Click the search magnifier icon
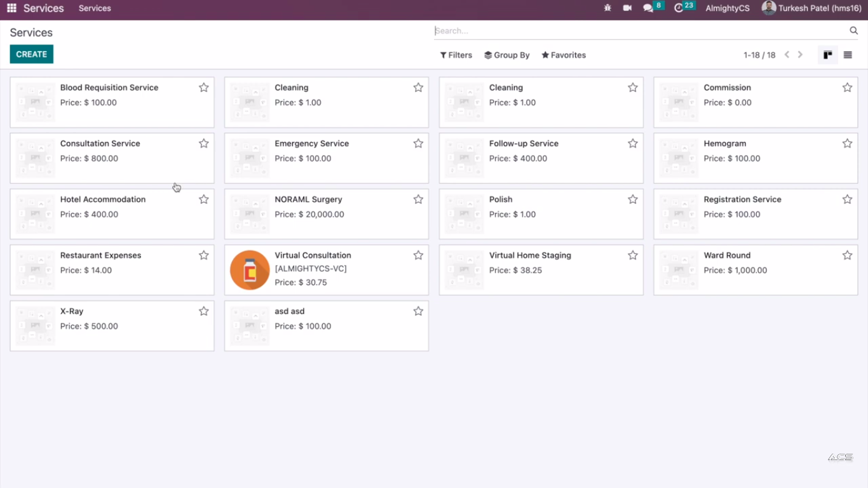This screenshot has width=868, height=488. pyautogui.click(x=854, y=30)
